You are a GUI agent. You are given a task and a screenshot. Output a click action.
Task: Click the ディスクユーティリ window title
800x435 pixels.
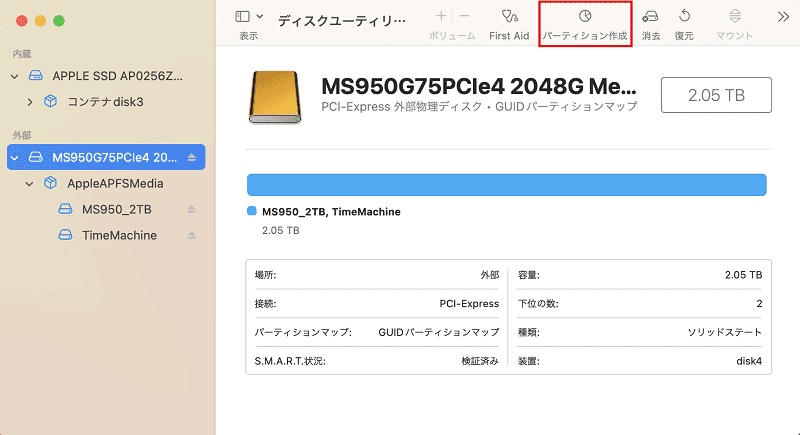(342, 20)
